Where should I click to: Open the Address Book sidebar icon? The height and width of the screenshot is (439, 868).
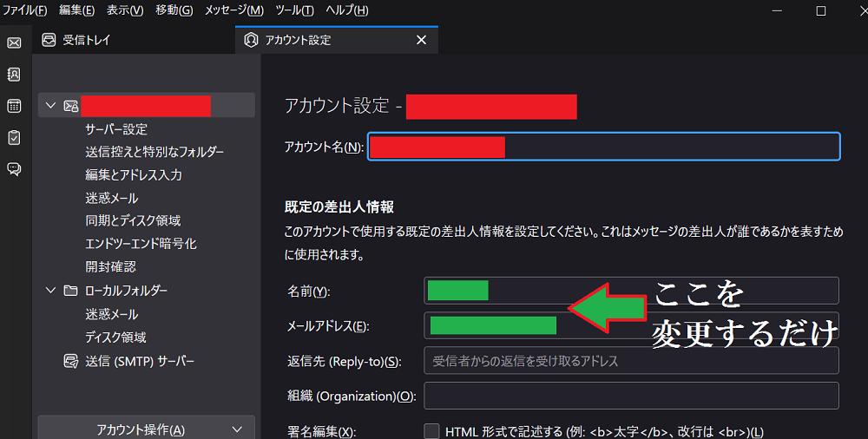[14, 74]
